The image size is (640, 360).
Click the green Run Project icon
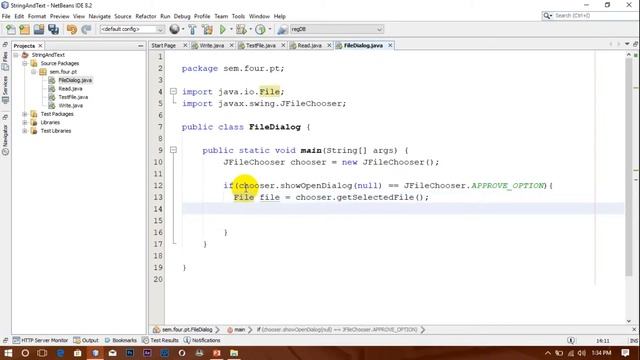pyautogui.click(x=222, y=29)
